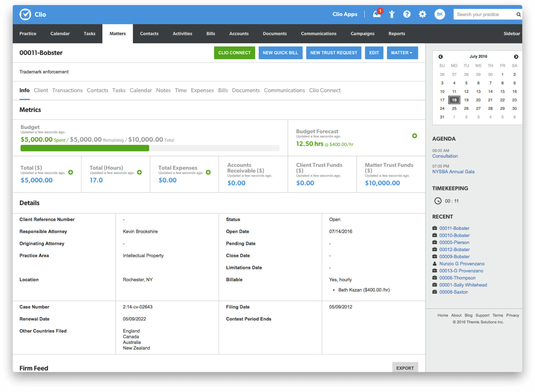Click the Budget Forecast plus icon

point(414,136)
